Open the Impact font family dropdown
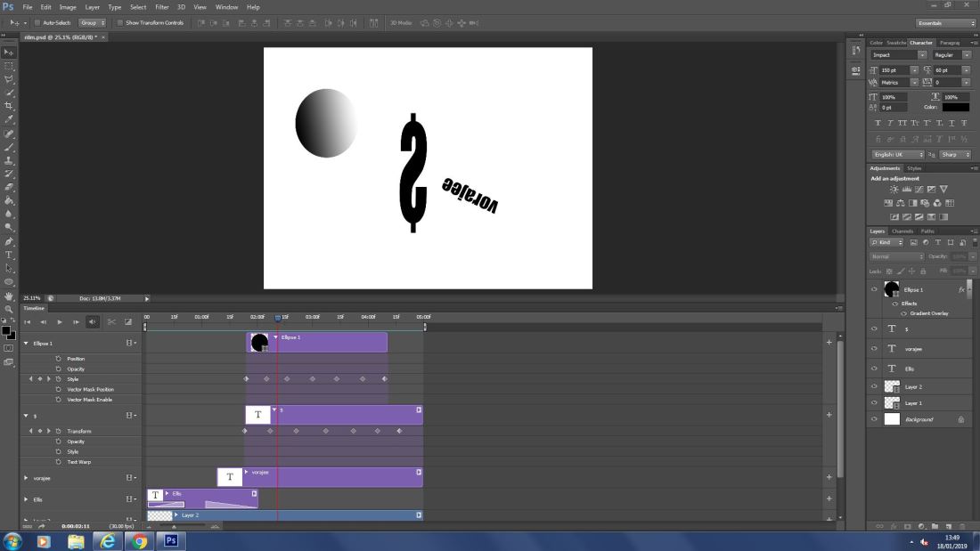Image resolution: width=980 pixels, height=551 pixels. (923, 55)
